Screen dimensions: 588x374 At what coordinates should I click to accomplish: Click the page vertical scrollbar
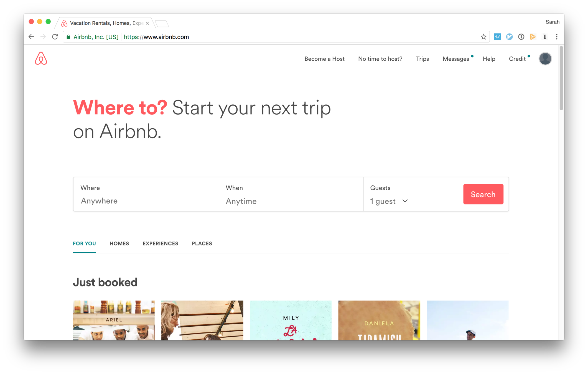pos(561,78)
